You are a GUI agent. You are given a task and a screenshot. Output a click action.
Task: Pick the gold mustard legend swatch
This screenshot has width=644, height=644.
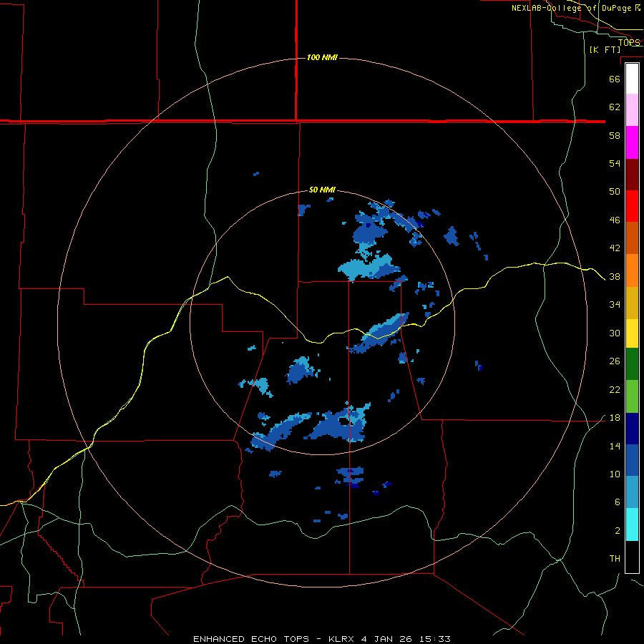[x=632, y=303]
